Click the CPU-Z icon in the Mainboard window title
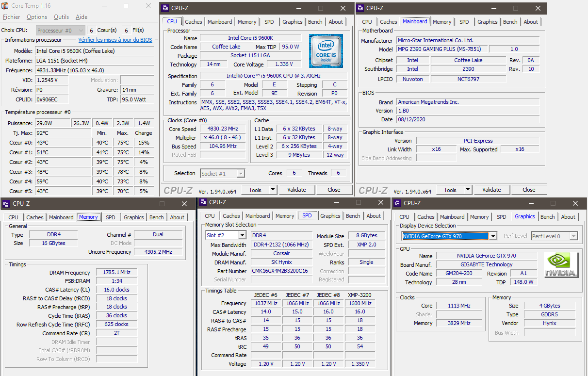 coord(360,8)
